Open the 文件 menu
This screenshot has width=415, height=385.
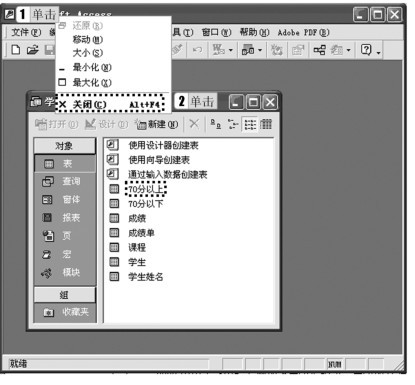pyautogui.click(x=26, y=32)
